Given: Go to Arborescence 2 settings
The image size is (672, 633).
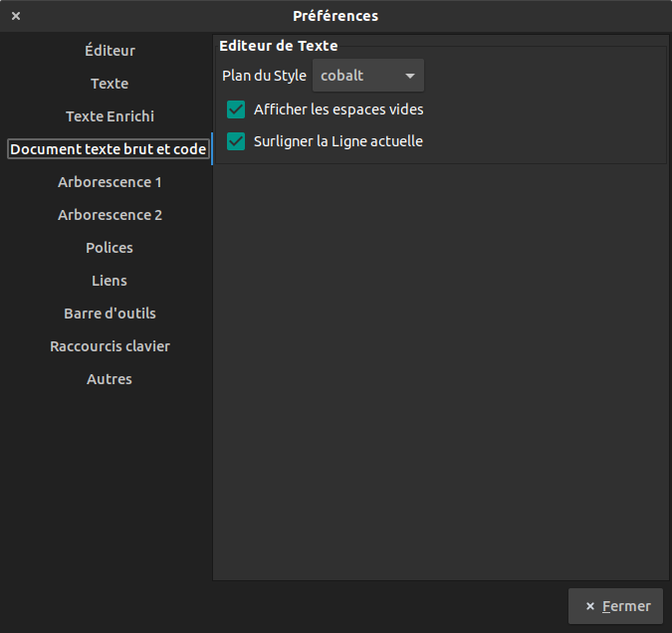Looking at the screenshot, I should click(110, 215).
